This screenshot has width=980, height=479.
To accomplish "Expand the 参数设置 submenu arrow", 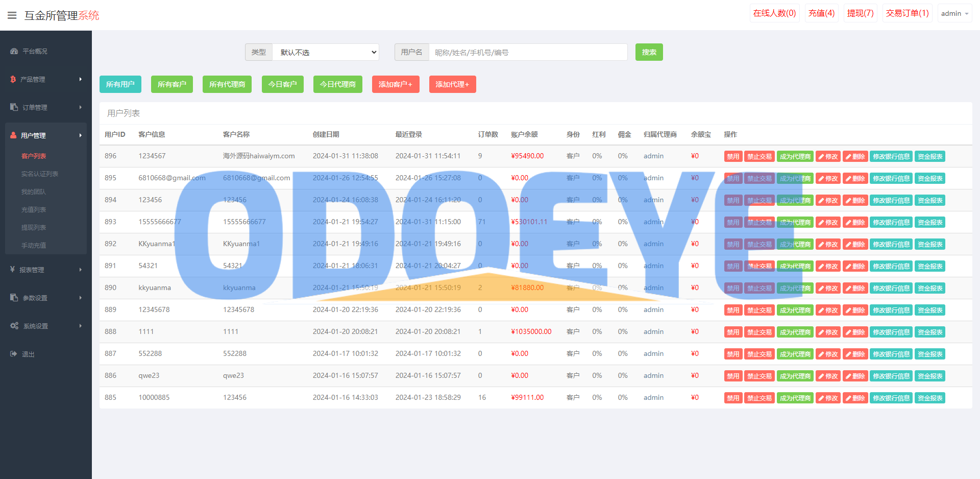I will tap(81, 298).
